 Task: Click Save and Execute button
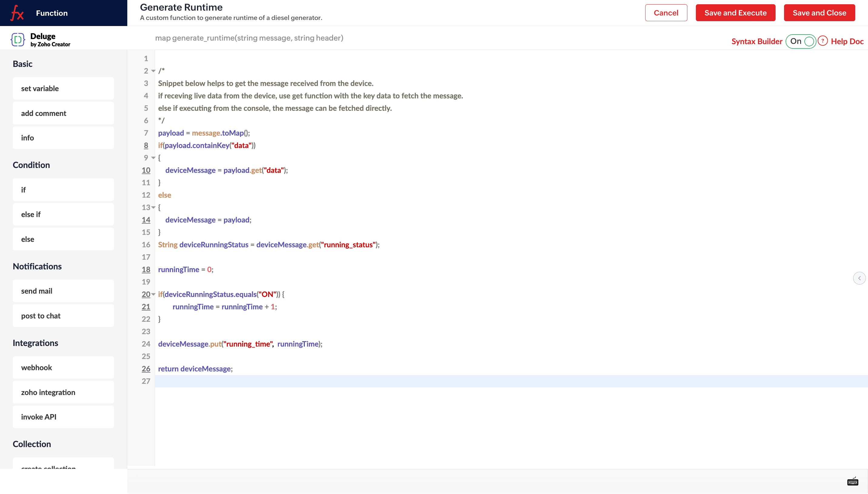[735, 13]
